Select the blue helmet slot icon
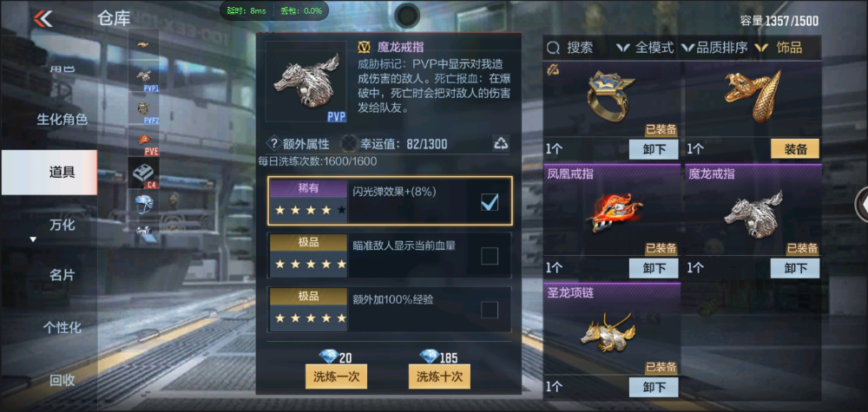Screen dimensions: 868x412 pos(144,203)
